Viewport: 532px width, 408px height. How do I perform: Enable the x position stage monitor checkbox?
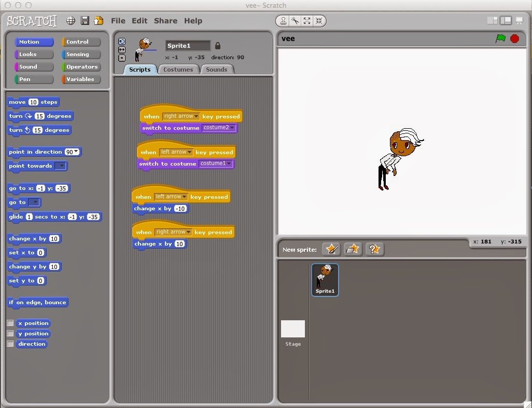[10, 323]
